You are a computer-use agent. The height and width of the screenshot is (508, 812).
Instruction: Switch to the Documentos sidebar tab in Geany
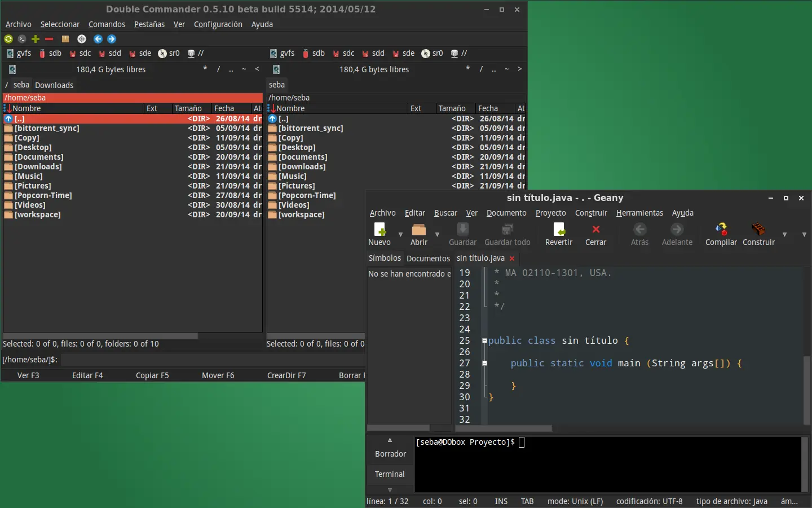click(428, 259)
